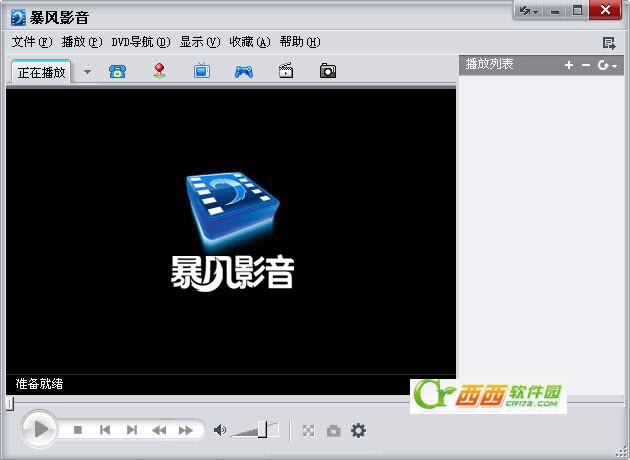630x460 pixels.
Task: Open the TV channel icon tab
Action: pyautogui.click(x=202, y=70)
